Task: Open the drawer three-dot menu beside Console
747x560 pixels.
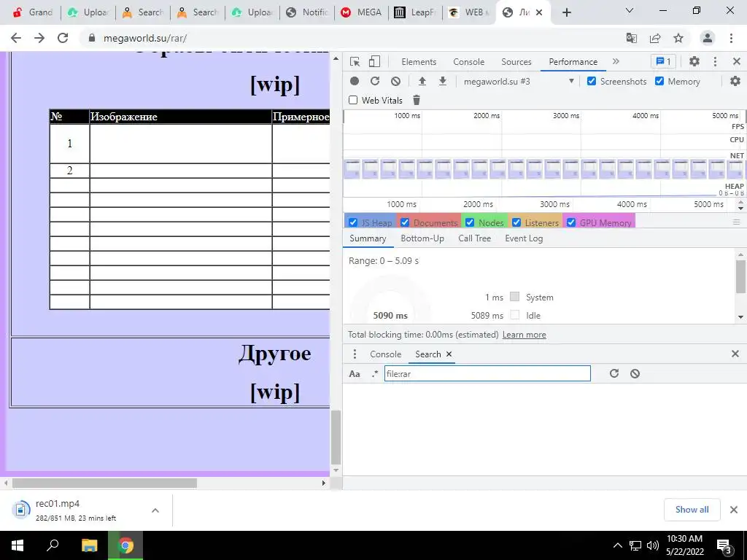Action: [355, 354]
